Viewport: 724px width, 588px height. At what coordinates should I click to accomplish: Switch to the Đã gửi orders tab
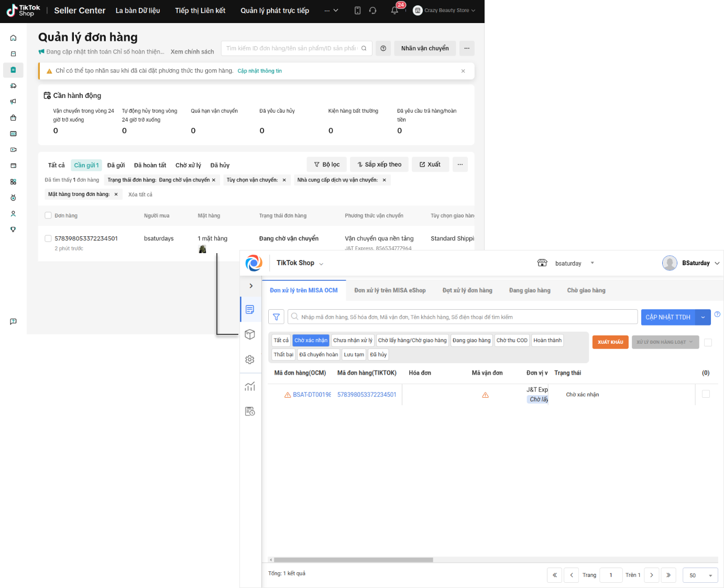pyautogui.click(x=116, y=165)
